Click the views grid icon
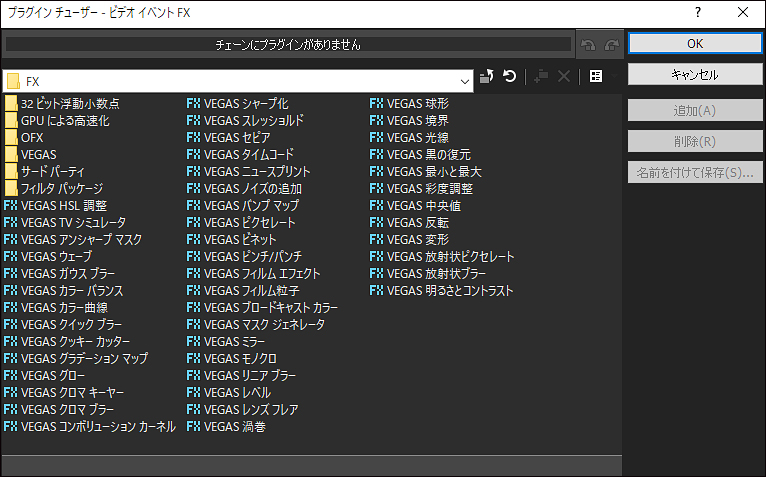The height and width of the screenshot is (477, 766). [x=596, y=76]
